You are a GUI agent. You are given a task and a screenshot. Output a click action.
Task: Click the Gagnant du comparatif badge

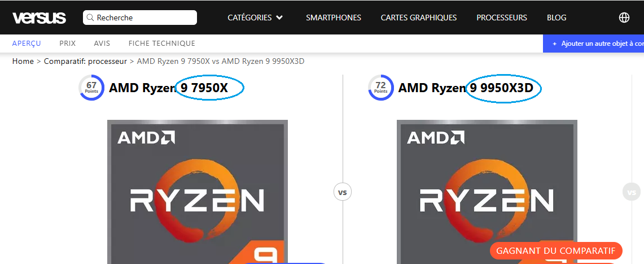[556, 250]
